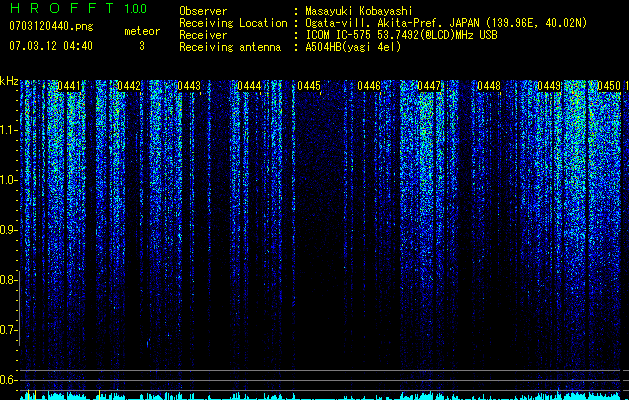Viewport: 629px width, 400px height.
Task: Click the 0442 time marker
Action: coord(129,86)
